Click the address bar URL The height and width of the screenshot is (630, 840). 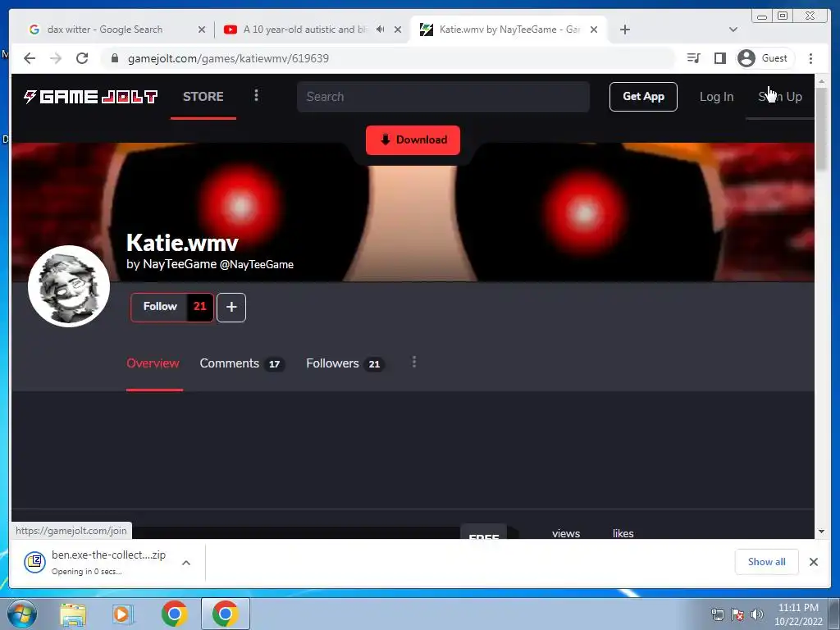228,58
